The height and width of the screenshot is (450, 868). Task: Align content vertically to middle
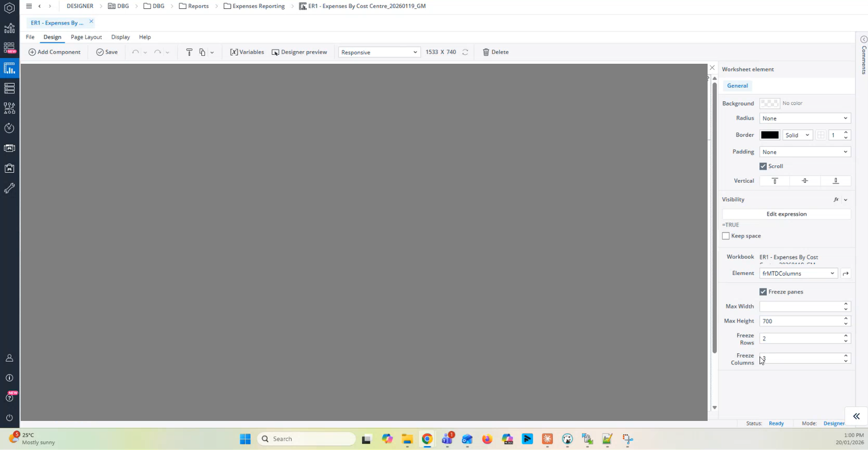(x=805, y=181)
